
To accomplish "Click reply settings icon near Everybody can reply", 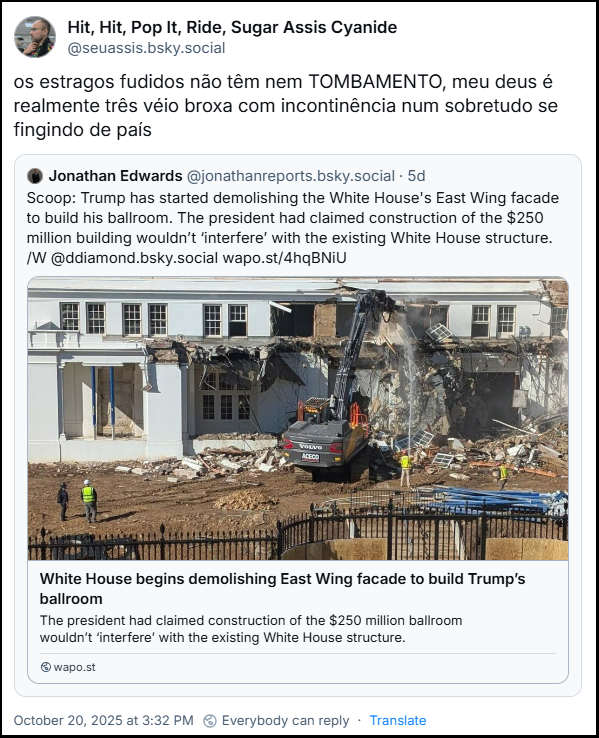I will pos(210,721).
